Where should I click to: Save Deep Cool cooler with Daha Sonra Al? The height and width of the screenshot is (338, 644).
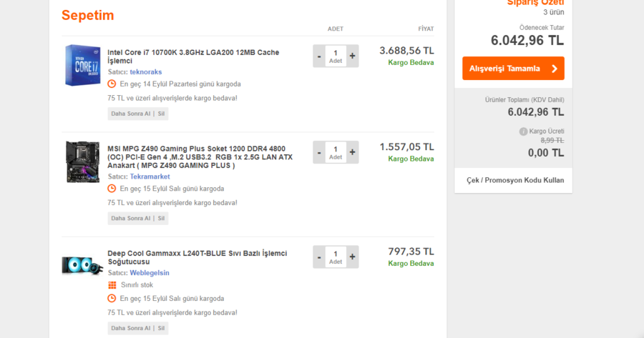click(130, 328)
